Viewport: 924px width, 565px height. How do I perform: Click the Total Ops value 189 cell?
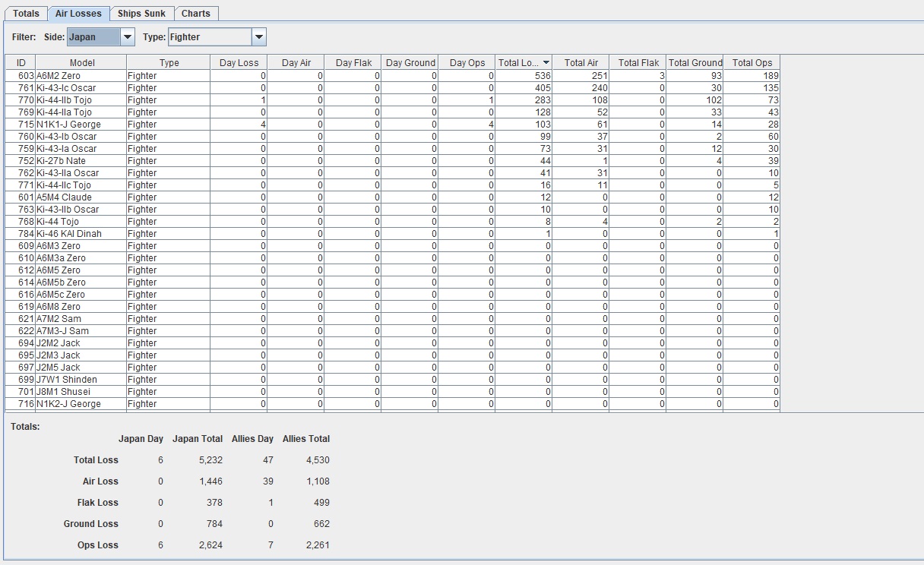click(x=752, y=76)
